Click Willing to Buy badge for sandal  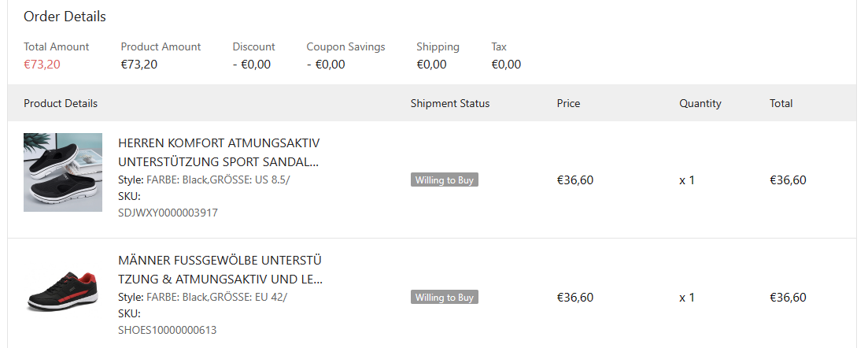click(445, 180)
